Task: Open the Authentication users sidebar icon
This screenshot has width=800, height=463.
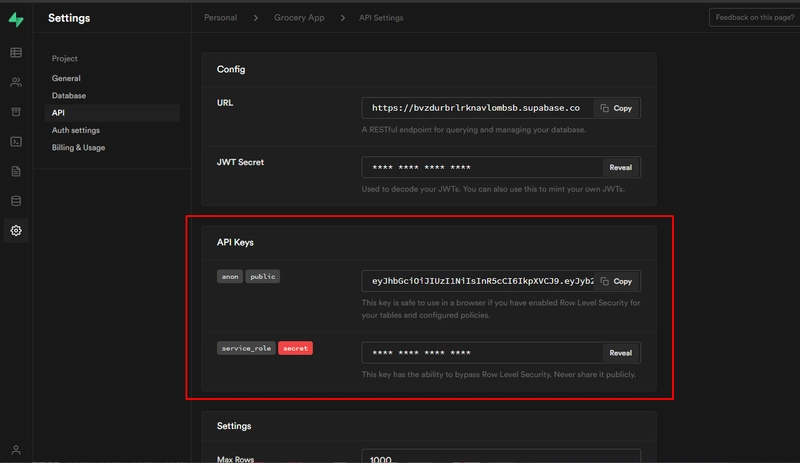Action: pos(16,82)
